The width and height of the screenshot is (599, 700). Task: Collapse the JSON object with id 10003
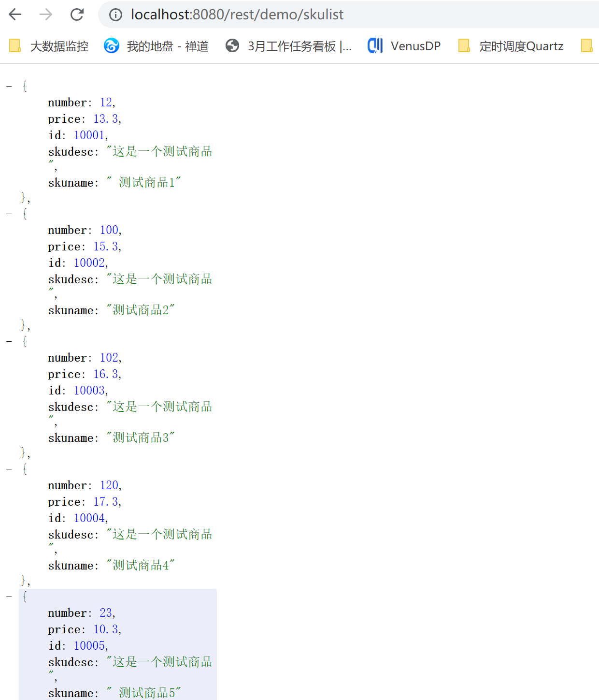point(9,342)
